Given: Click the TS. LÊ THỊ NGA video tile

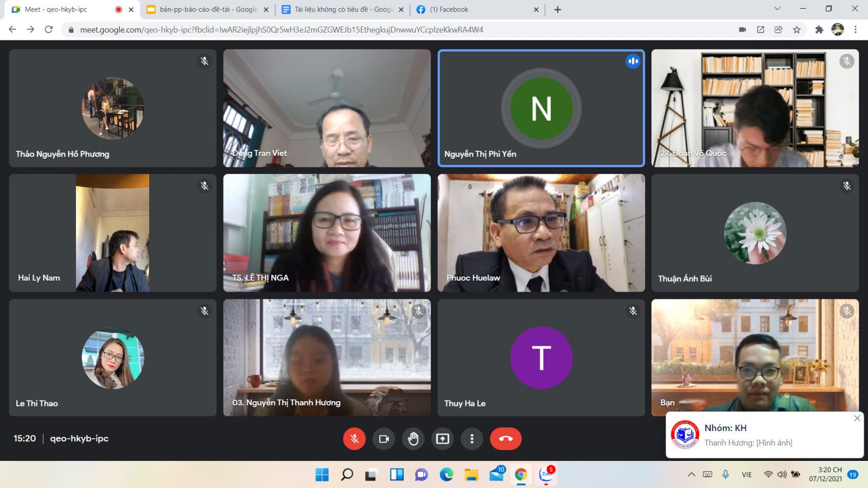Looking at the screenshot, I should (x=327, y=233).
